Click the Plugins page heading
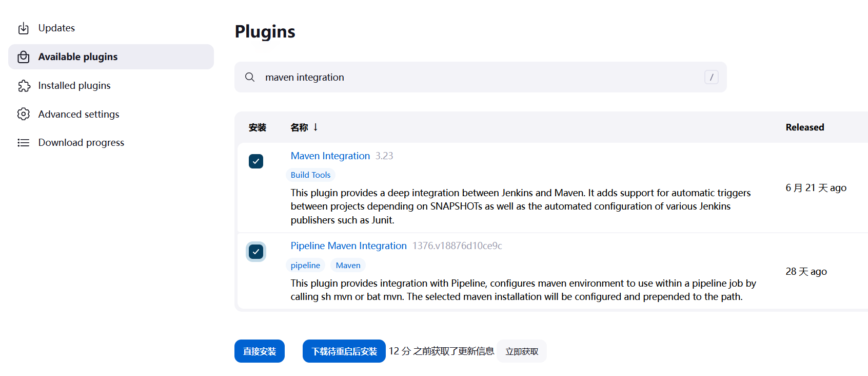Image resolution: width=868 pixels, height=376 pixels. coord(265,32)
